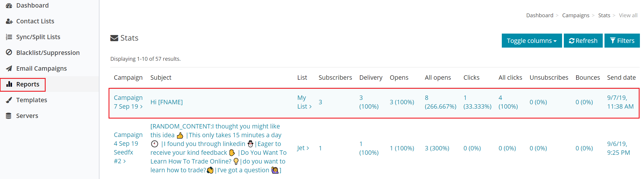Open the Jet list link
The image size is (644, 179).
point(303,148)
